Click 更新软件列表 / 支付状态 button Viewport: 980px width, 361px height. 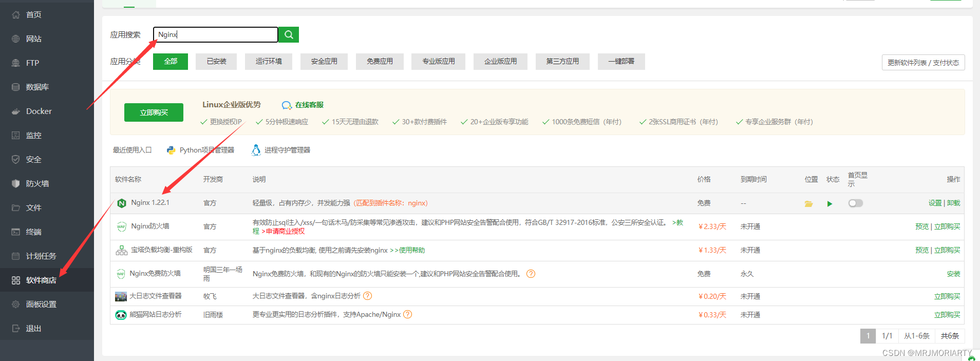[x=923, y=63]
